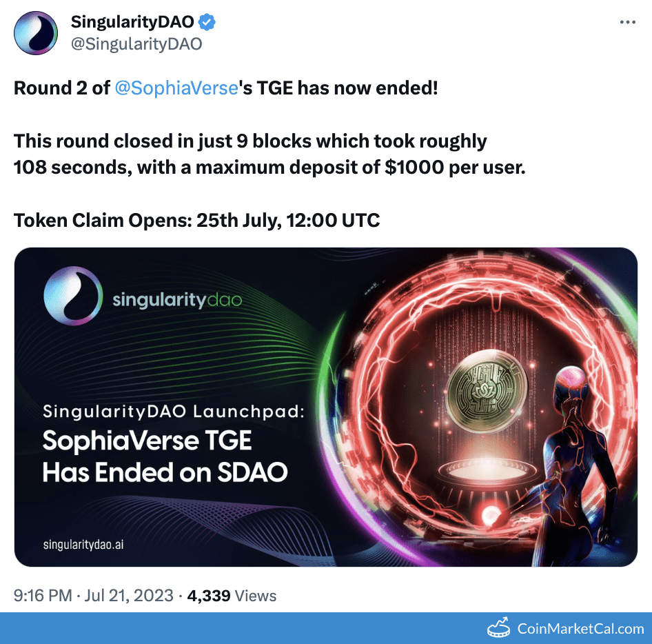Click the singularitydao.ai URL text

[x=83, y=545]
